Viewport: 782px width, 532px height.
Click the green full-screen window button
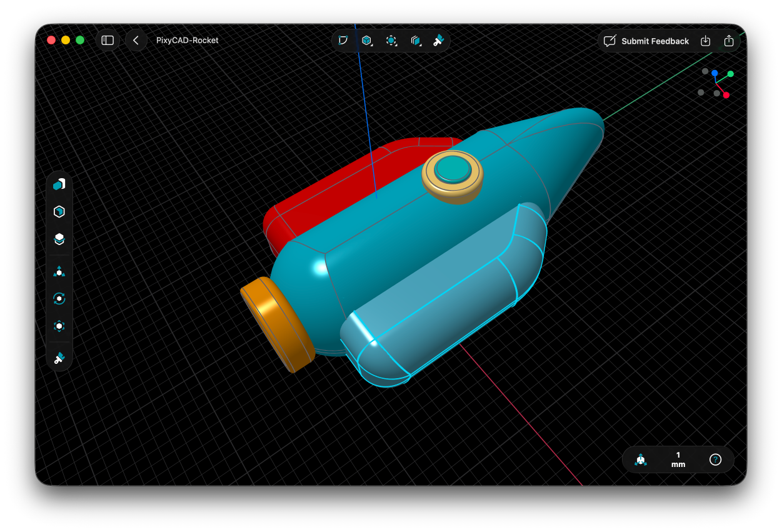pos(80,40)
